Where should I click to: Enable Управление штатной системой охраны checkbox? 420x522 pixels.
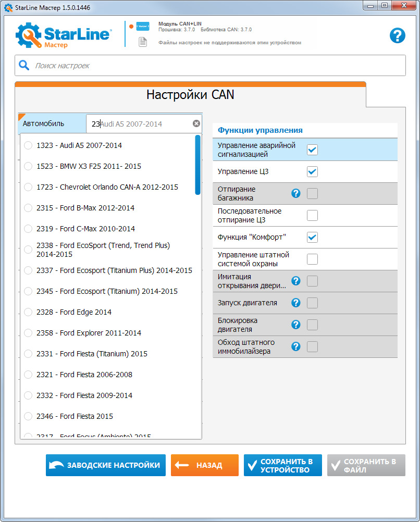point(312,259)
